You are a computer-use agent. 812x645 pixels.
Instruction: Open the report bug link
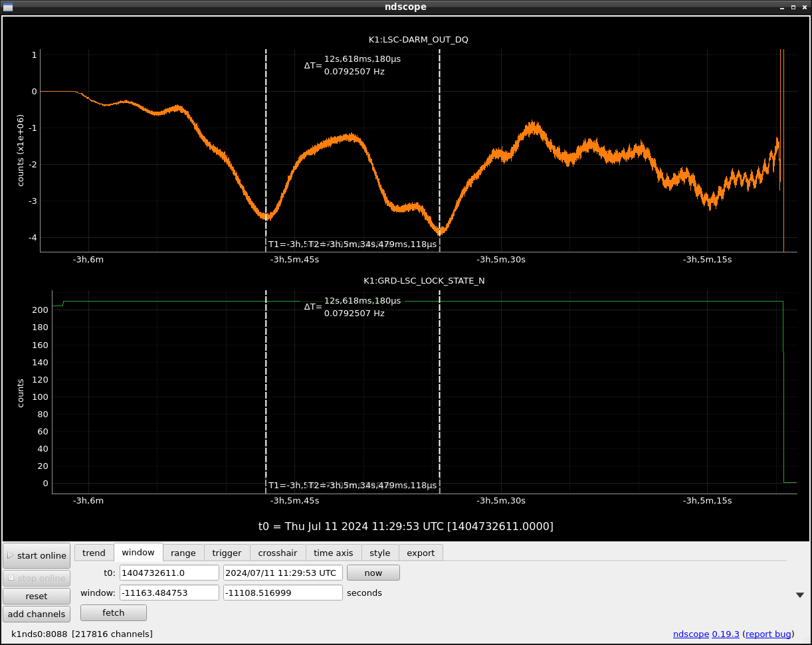tap(767, 634)
